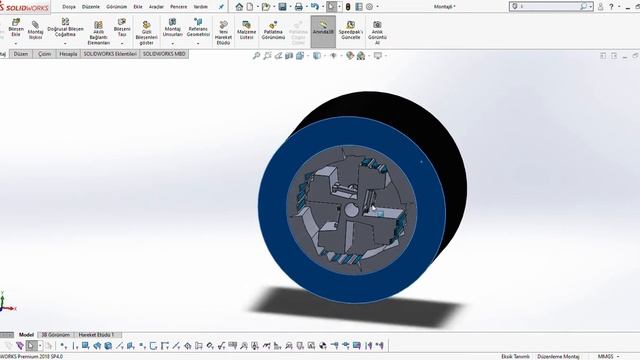This screenshot has width=640, height=360.
Task: Open the Options gear icon
Action: click(369, 7)
